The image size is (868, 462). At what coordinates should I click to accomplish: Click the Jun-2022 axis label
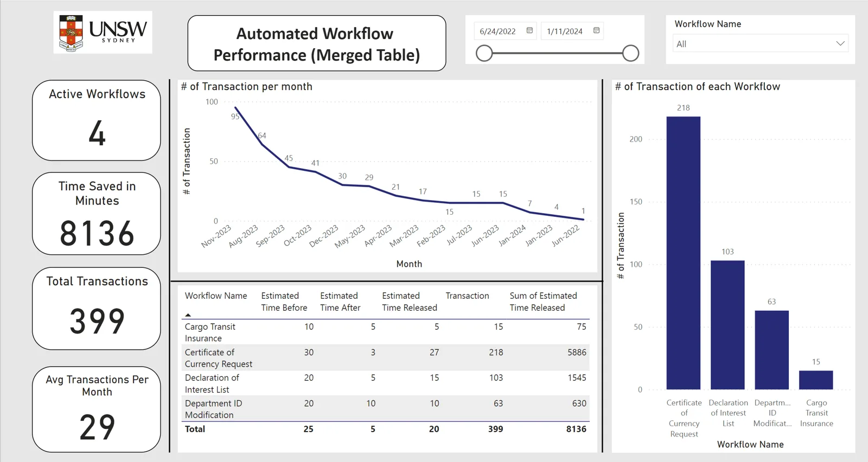(566, 236)
